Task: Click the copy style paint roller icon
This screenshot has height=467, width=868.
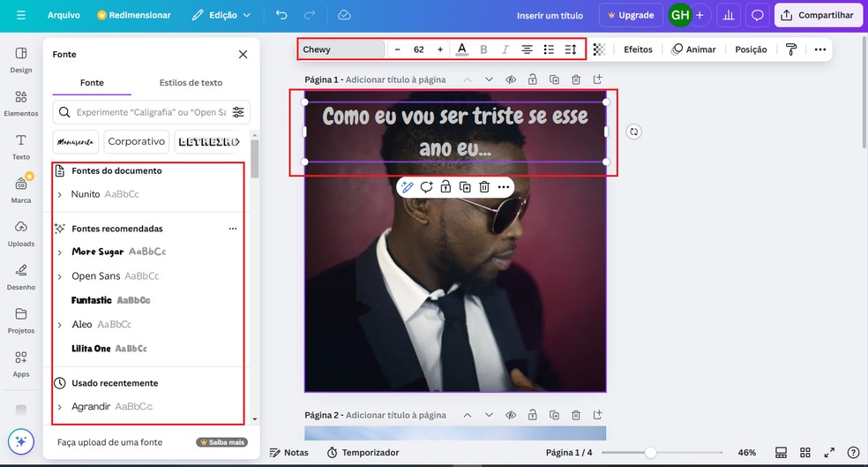Action: [791, 49]
